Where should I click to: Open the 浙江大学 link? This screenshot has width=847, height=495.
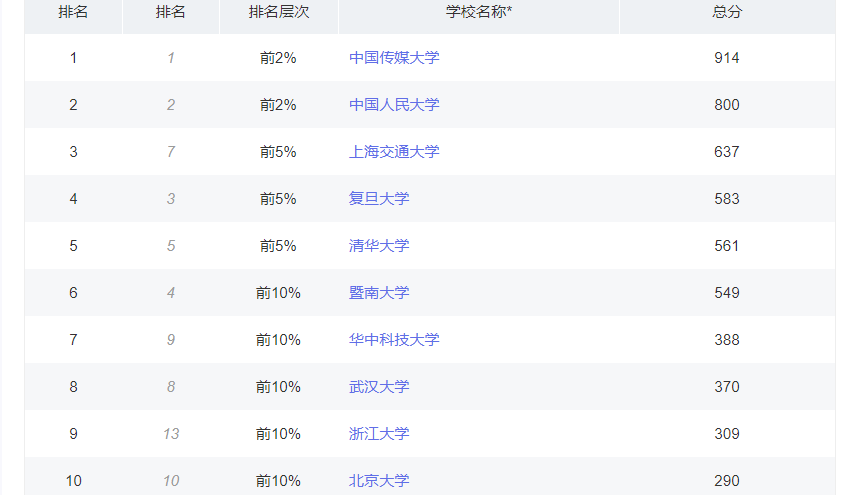379,434
